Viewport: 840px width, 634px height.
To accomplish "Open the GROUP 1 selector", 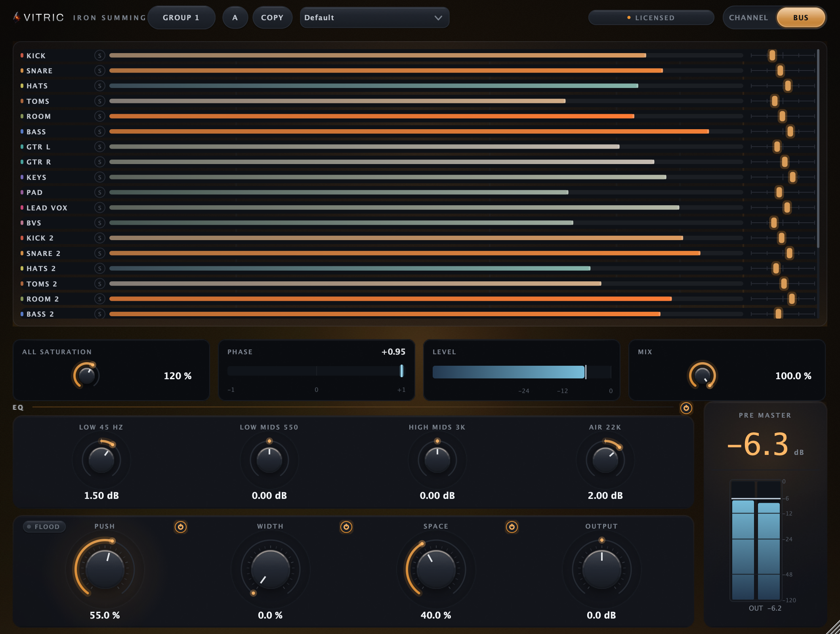I will (x=181, y=17).
